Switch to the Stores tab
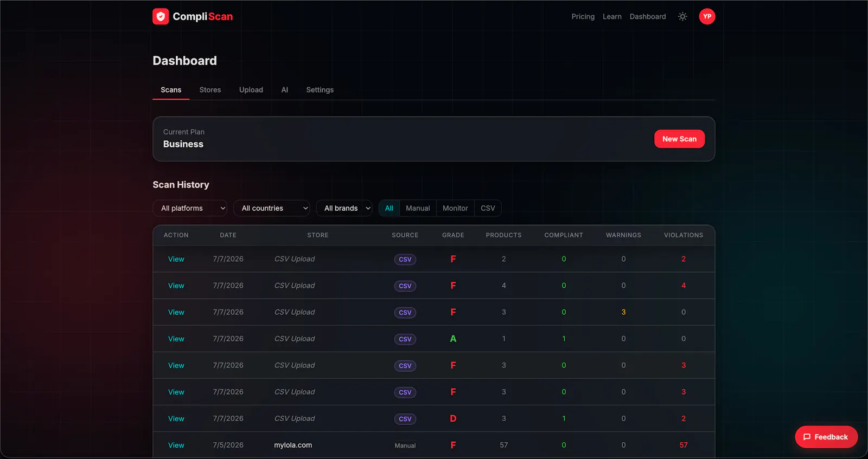868x459 pixels. click(210, 90)
